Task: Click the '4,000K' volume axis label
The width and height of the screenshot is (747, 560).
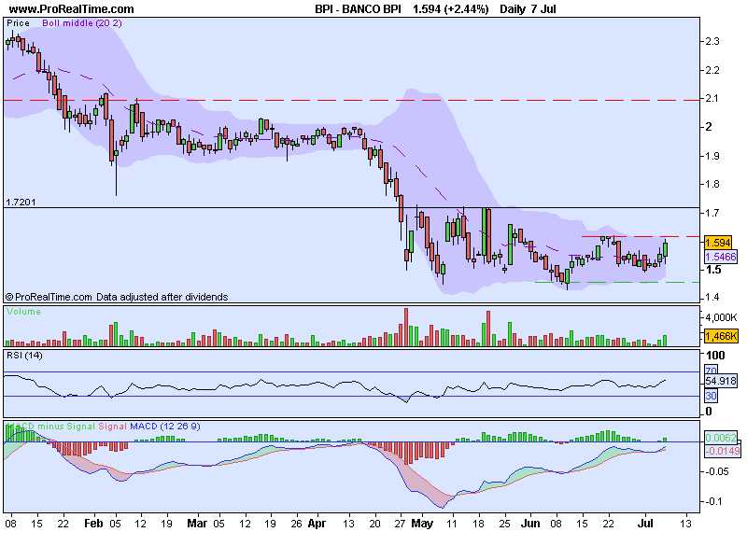Action: pos(721,317)
